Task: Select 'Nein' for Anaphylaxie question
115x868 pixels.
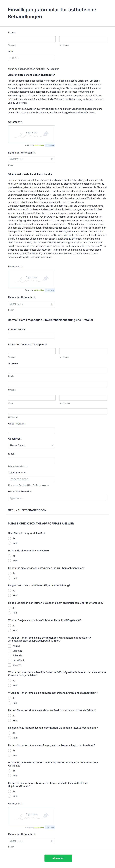Action: [x=9, y=755]
